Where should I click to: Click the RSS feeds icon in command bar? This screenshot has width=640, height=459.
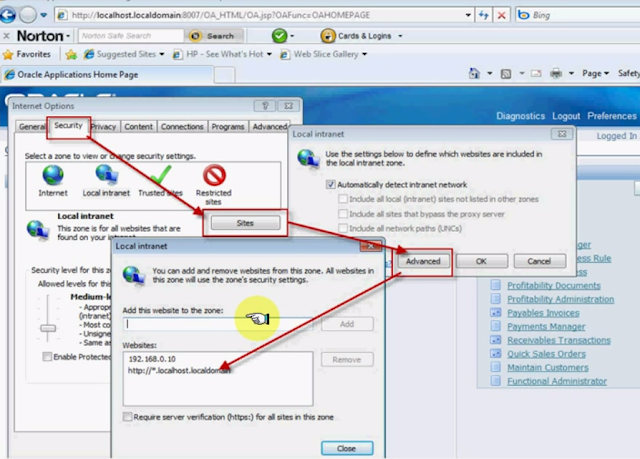tap(506, 74)
